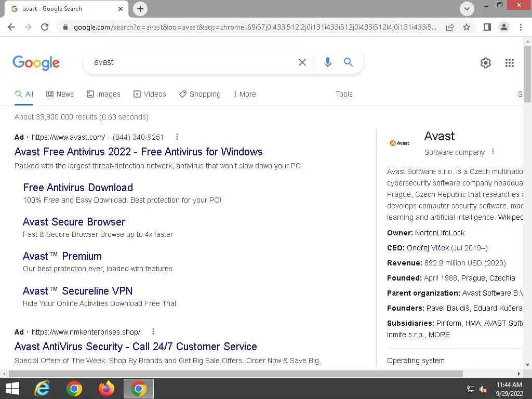Open the side panel icon
Image resolution: width=532 pixels, height=399 pixels.
point(487,27)
